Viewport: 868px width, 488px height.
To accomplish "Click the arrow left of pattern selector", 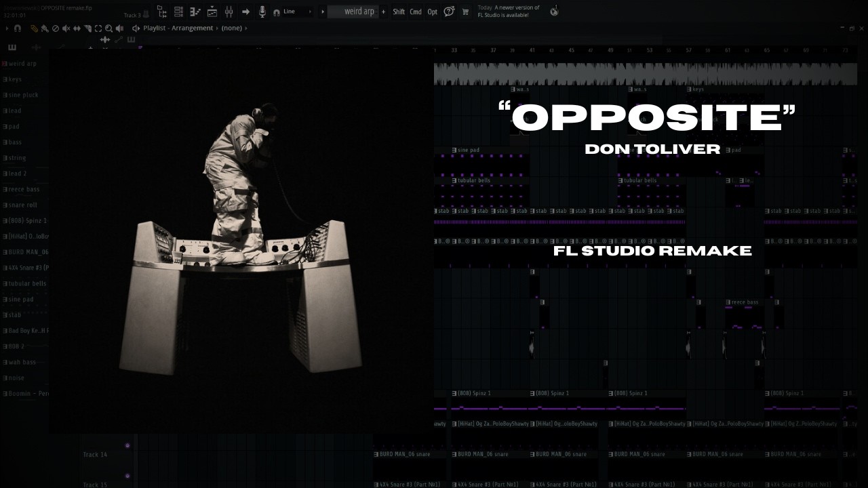I will [x=322, y=12].
